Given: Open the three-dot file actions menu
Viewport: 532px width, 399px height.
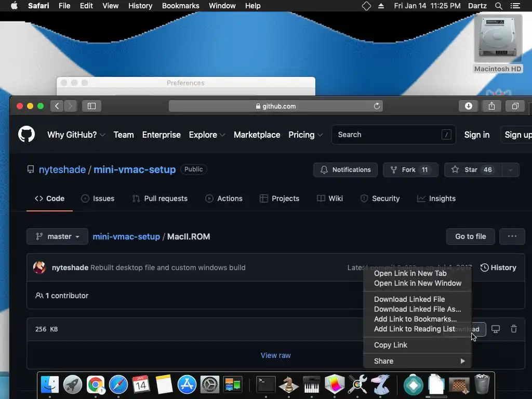Looking at the screenshot, I should pos(512,236).
